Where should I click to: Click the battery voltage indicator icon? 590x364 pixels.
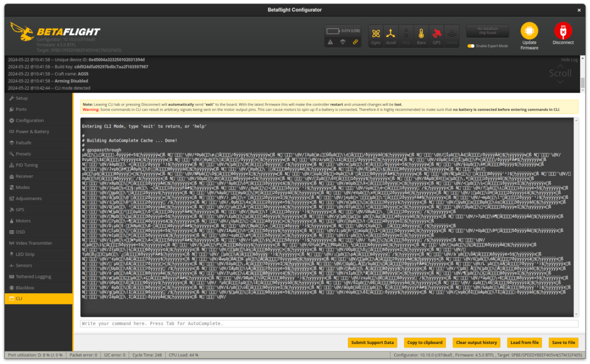pyautogui.click(x=333, y=31)
